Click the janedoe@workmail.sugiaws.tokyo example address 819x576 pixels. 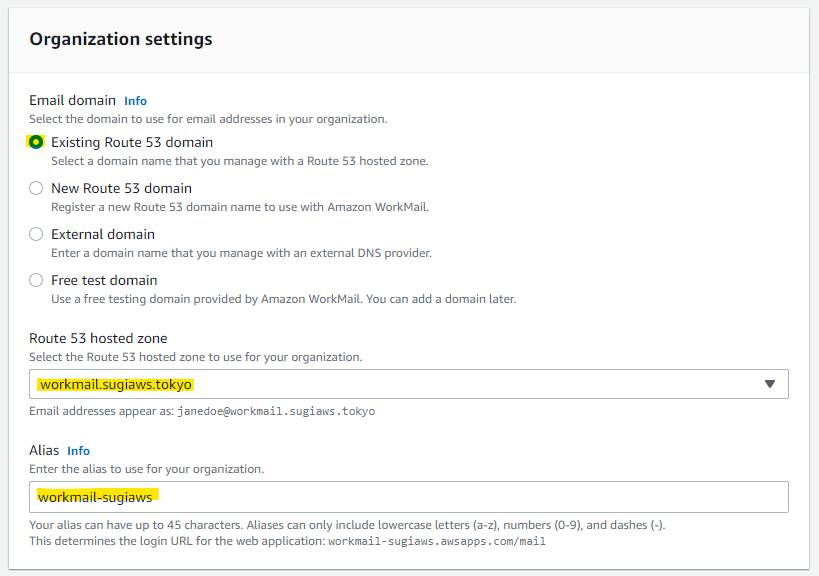tap(276, 411)
